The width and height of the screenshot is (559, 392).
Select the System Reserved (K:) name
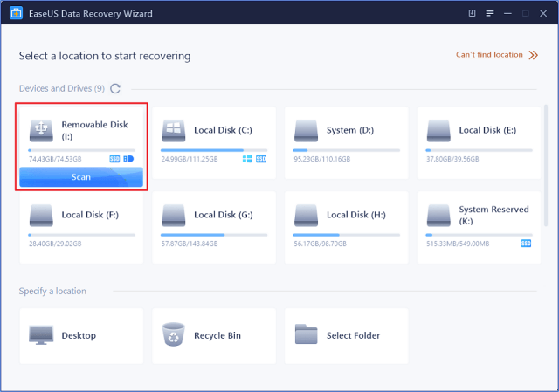coord(493,215)
